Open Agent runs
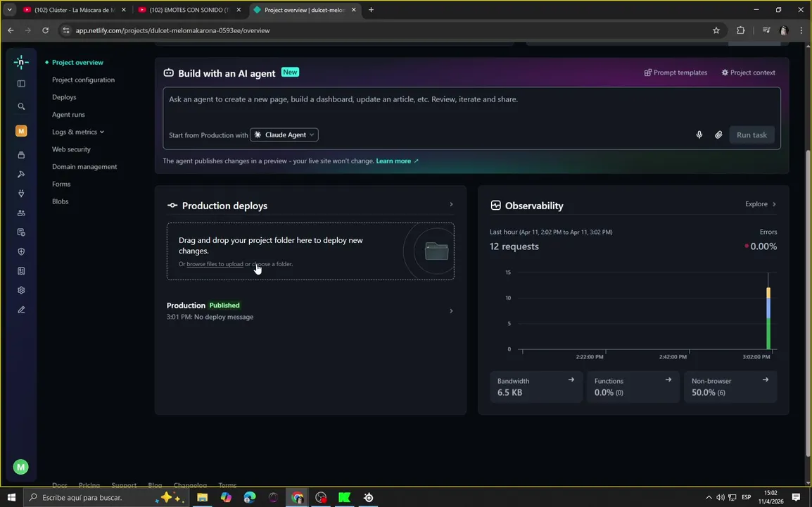This screenshot has width=812, height=507. [68, 115]
